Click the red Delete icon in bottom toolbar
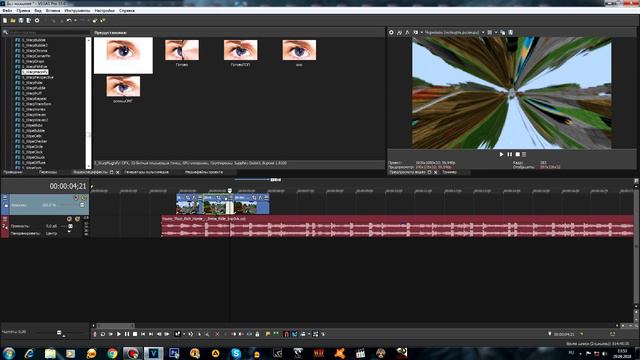This screenshot has width=640, height=360. pyautogui.click(x=217, y=334)
